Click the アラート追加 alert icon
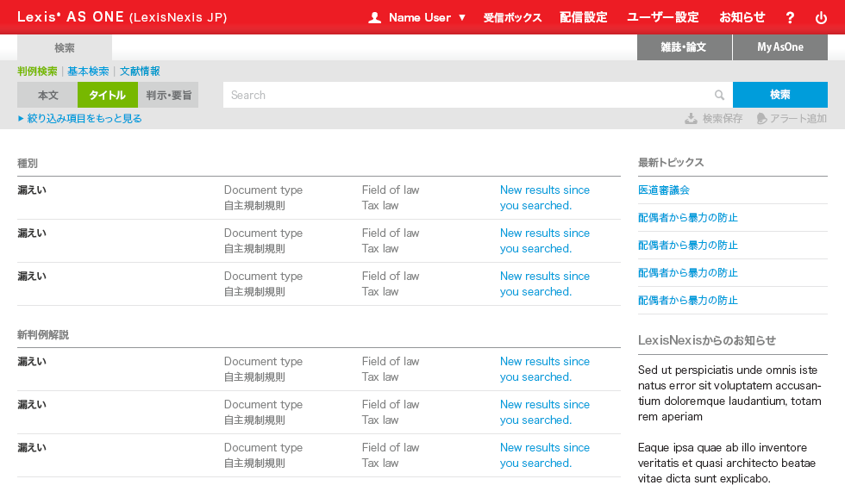Viewport: 845px width, 504px height. pos(761,119)
